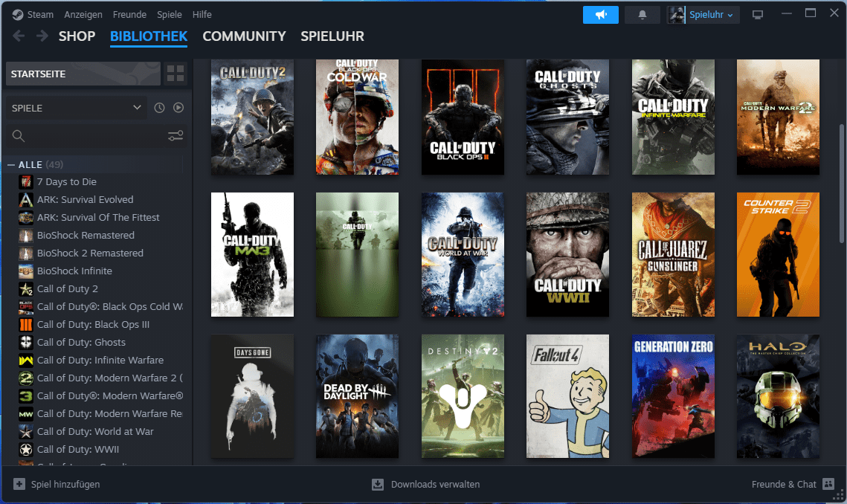Click the Downloads download icon

pyautogui.click(x=378, y=484)
